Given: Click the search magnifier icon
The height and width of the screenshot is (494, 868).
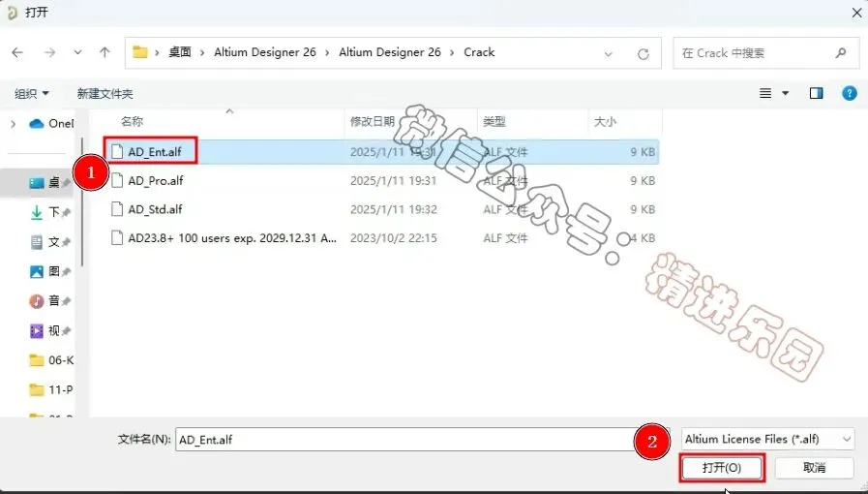Looking at the screenshot, I should (841, 53).
